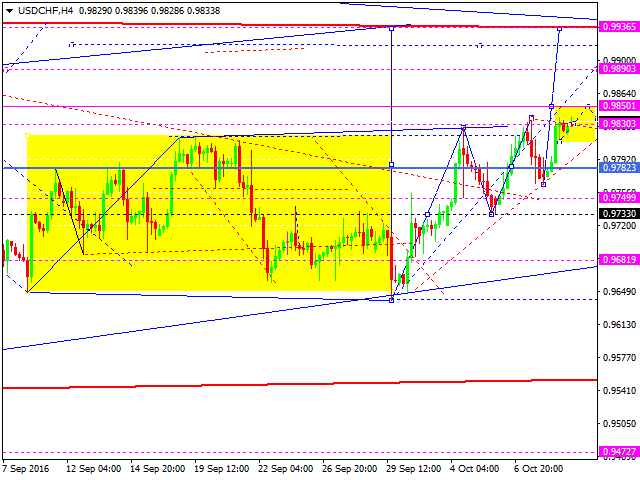This screenshot has width=640, height=480.
Task: Click the 29 Sep 12:00 time label
Action: pos(414,469)
